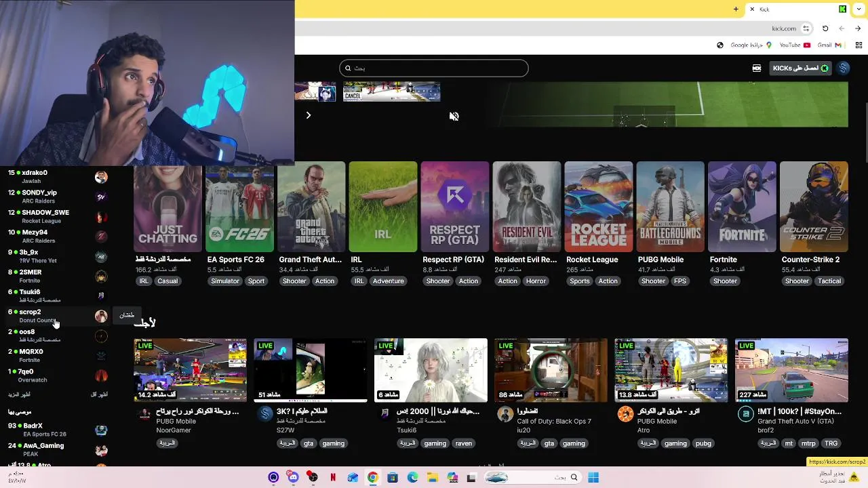Screen dimensions: 868x488
Task: Click Simulator tag under EA Sports FC 26
Action: [x=224, y=281]
